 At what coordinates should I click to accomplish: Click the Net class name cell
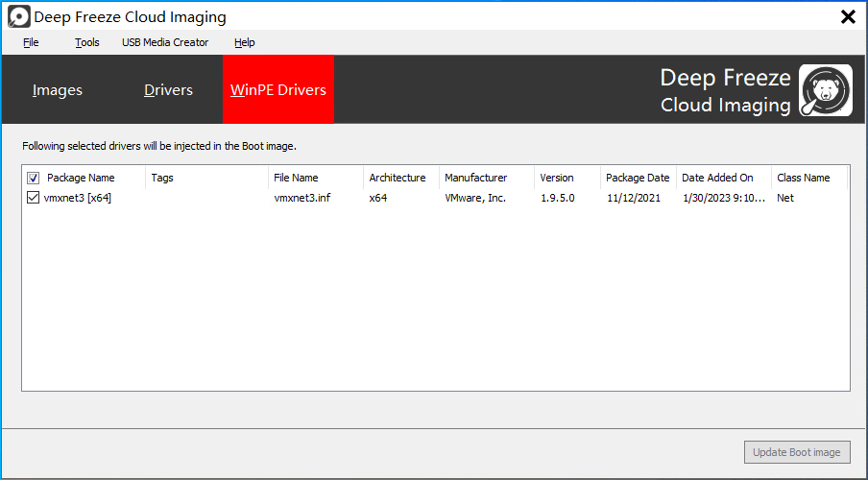[785, 198]
